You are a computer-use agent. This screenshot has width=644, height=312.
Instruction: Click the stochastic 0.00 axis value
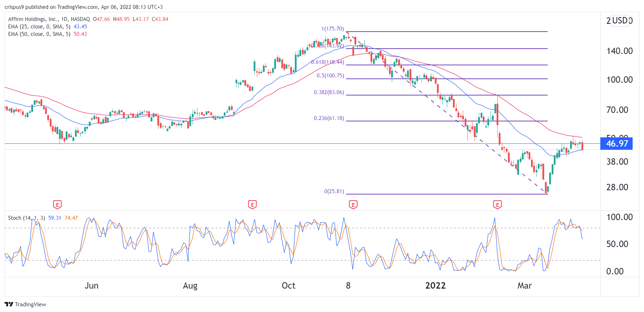pyautogui.click(x=615, y=272)
